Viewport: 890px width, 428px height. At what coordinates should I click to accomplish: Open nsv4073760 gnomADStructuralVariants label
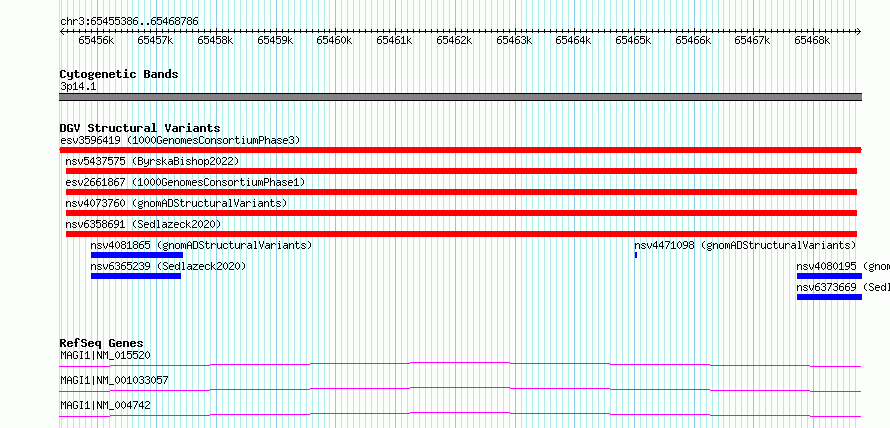click(x=176, y=203)
